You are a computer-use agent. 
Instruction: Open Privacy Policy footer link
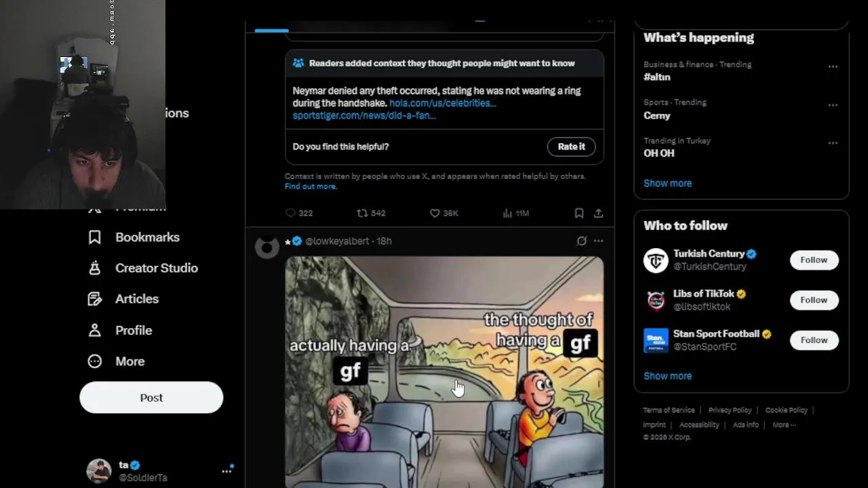point(730,410)
